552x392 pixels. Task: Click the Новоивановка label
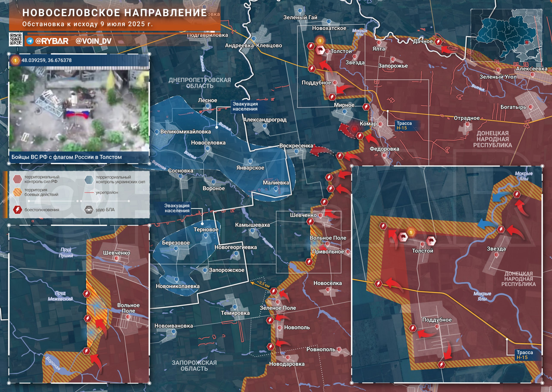tap(174, 326)
